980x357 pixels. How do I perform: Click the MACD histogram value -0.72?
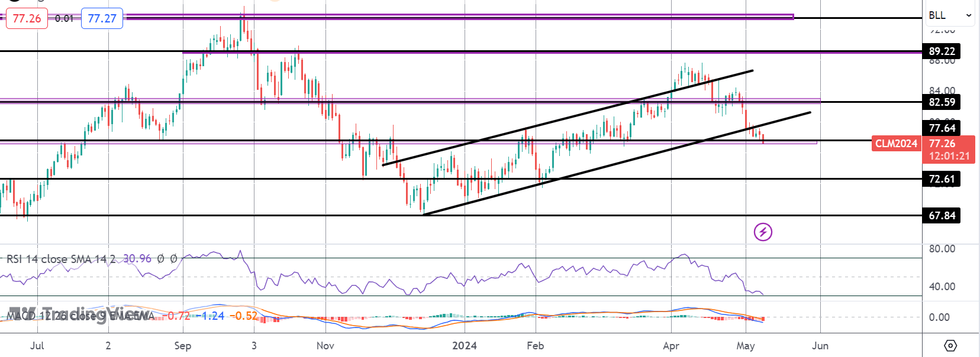(x=178, y=316)
